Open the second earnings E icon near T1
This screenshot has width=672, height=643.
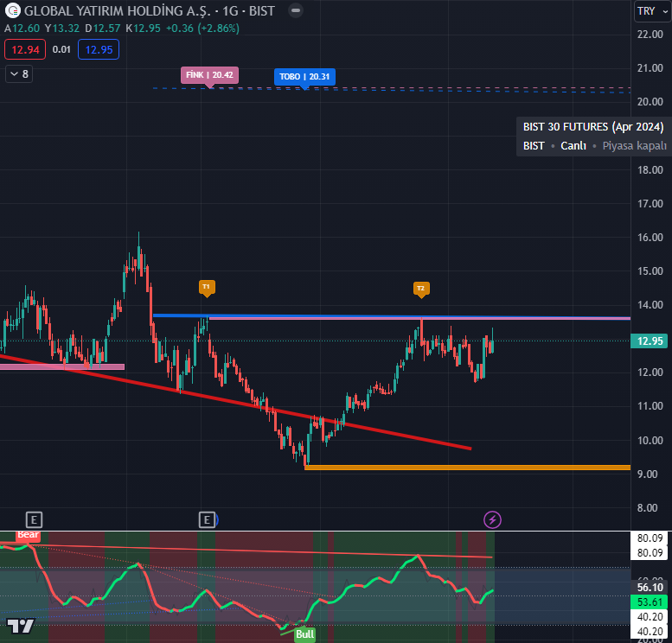(207, 520)
